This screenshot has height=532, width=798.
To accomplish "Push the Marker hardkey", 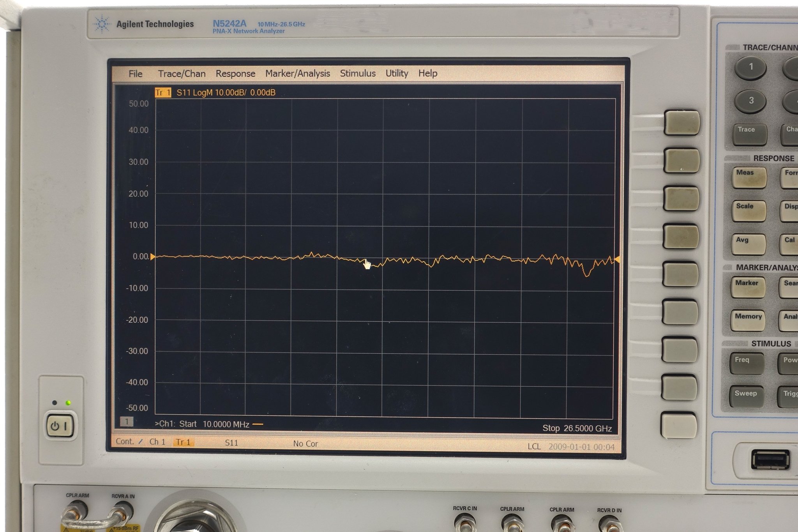I will (748, 287).
